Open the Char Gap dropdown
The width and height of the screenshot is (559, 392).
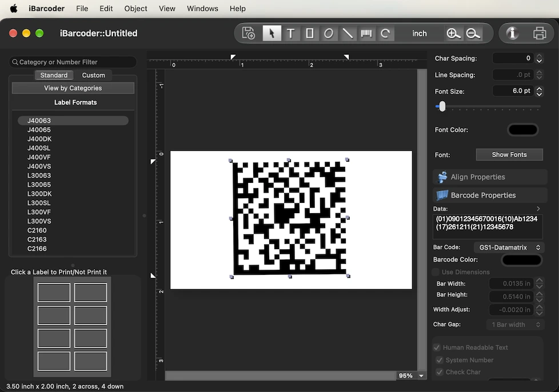pyautogui.click(x=515, y=325)
